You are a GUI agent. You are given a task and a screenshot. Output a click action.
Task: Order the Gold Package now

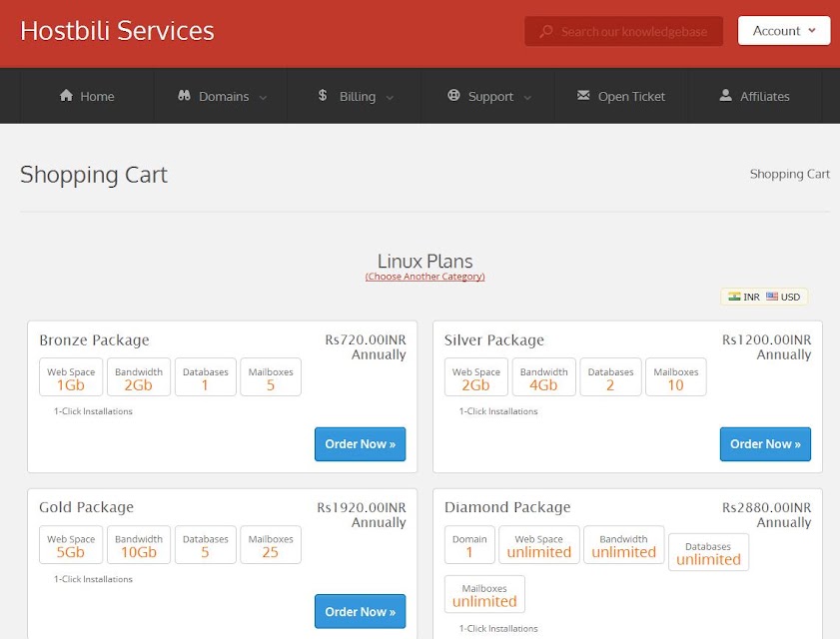(360, 611)
